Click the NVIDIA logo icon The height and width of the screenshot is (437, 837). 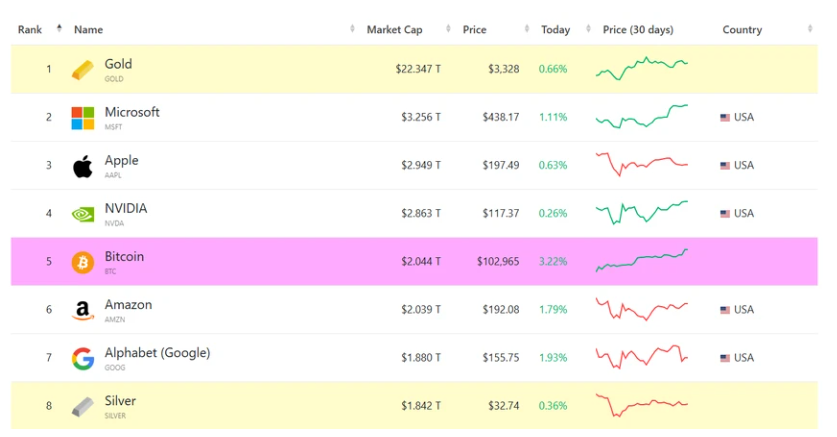coord(82,214)
